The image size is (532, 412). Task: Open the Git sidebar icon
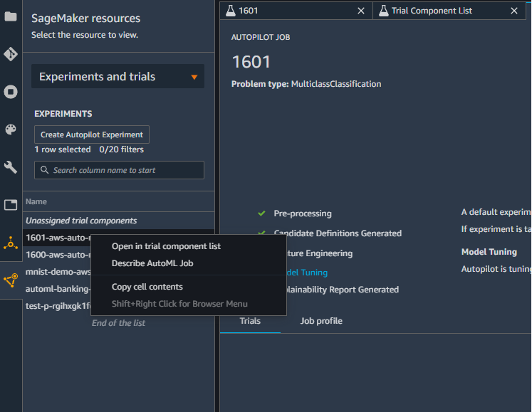tap(11, 54)
